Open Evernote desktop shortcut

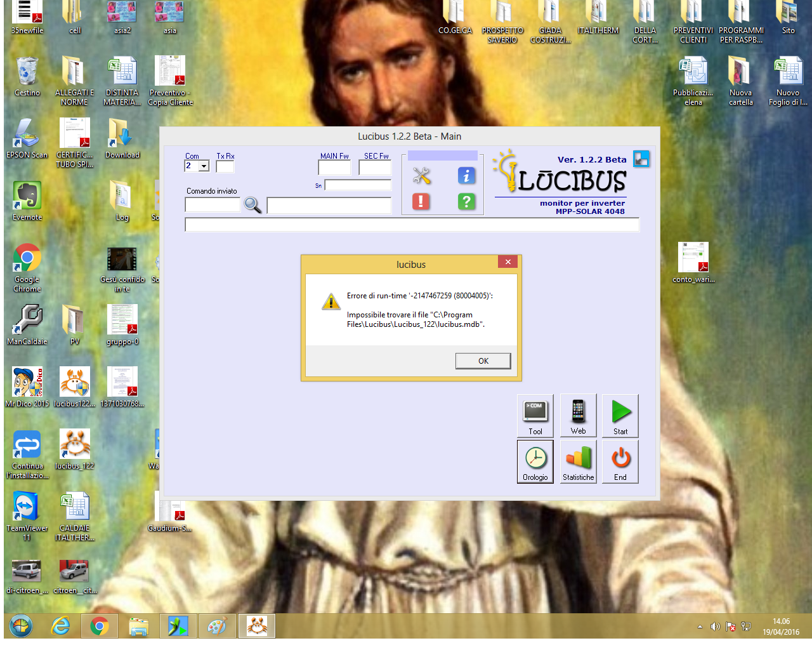[x=27, y=201]
